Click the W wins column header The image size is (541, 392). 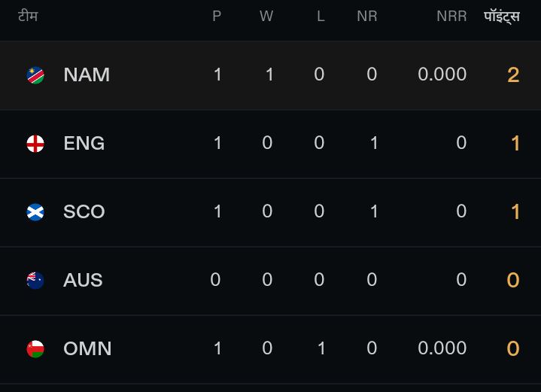[266, 17]
